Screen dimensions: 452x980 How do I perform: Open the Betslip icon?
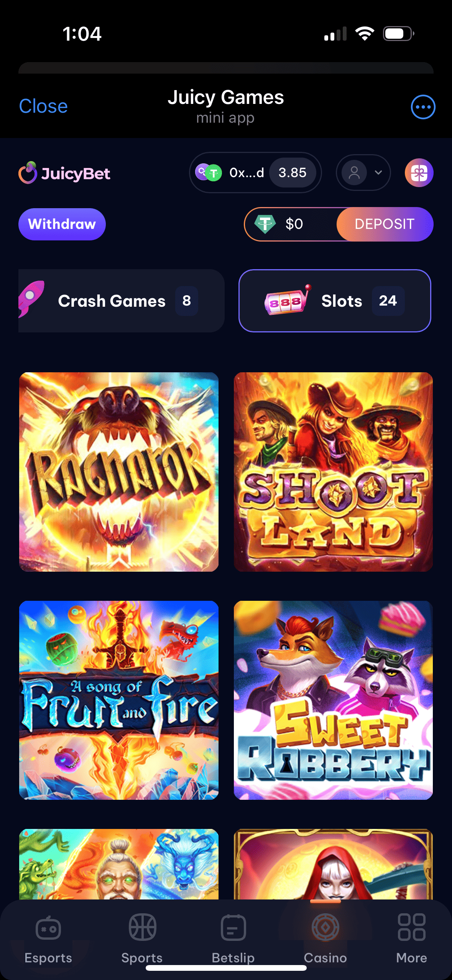click(x=233, y=927)
